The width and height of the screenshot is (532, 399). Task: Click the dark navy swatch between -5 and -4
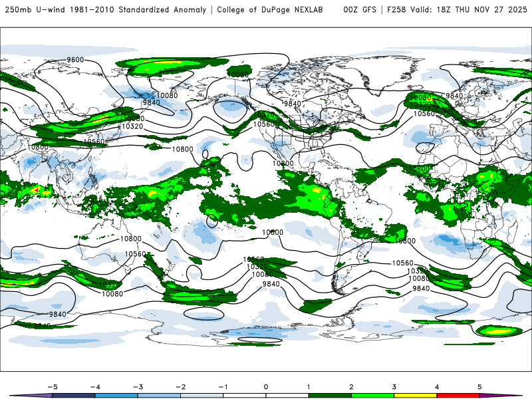tap(74, 396)
